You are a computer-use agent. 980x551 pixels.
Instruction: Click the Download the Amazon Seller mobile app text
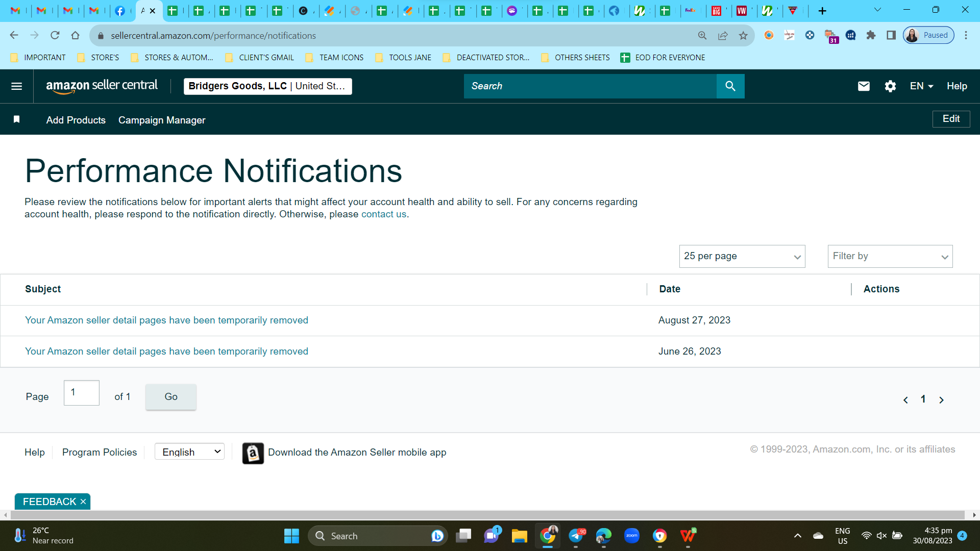357,453
